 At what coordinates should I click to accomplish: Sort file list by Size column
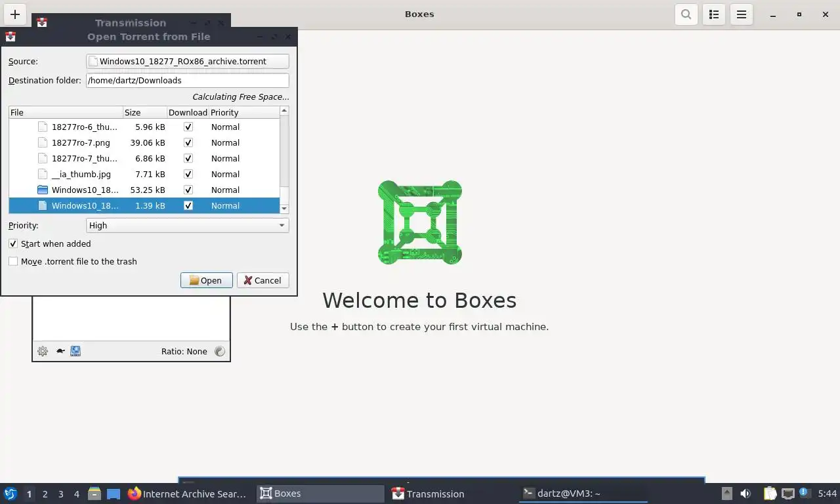(x=145, y=112)
